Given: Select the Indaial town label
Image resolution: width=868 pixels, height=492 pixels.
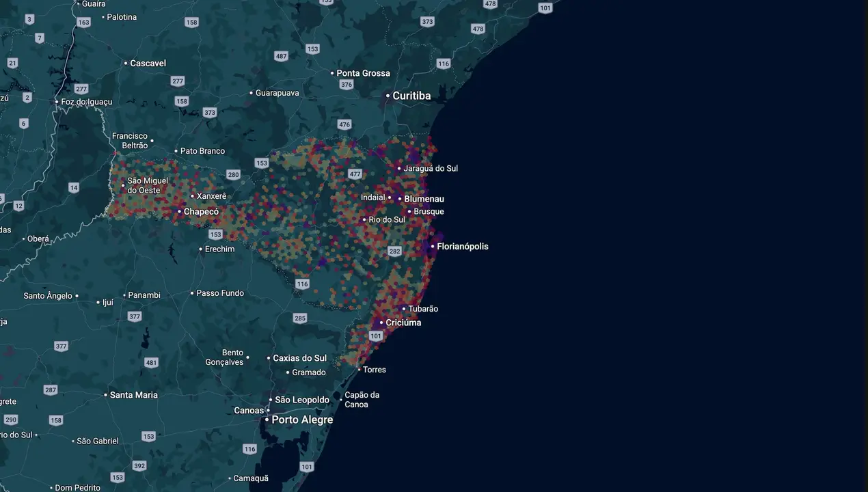Looking at the screenshot, I should click(373, 197).
